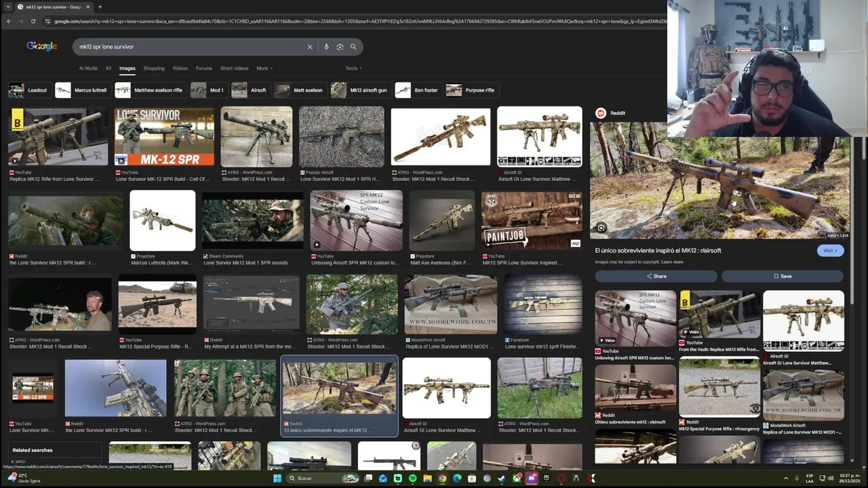868x488 pixels.
Task: Open the Tools dropdown
Action: 353,68
